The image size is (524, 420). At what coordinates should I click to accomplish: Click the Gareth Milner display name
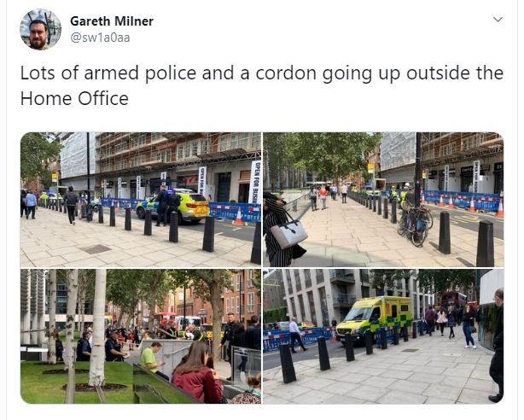[x=112, y=21]
